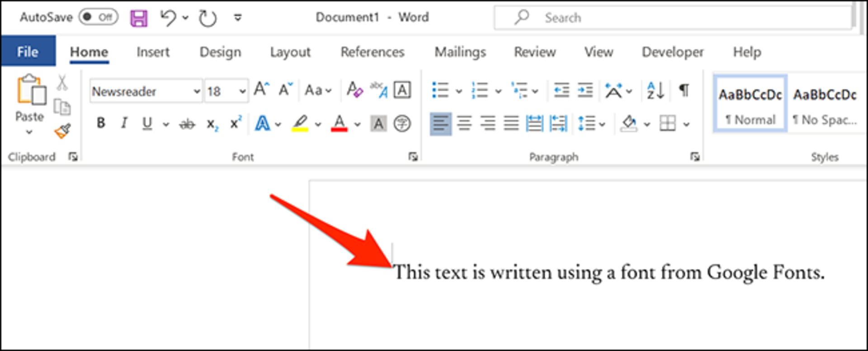Viewport: 868px width, 351px height.
Task: Apply the yellow text highlight color
Action: [x=300, y=123]
